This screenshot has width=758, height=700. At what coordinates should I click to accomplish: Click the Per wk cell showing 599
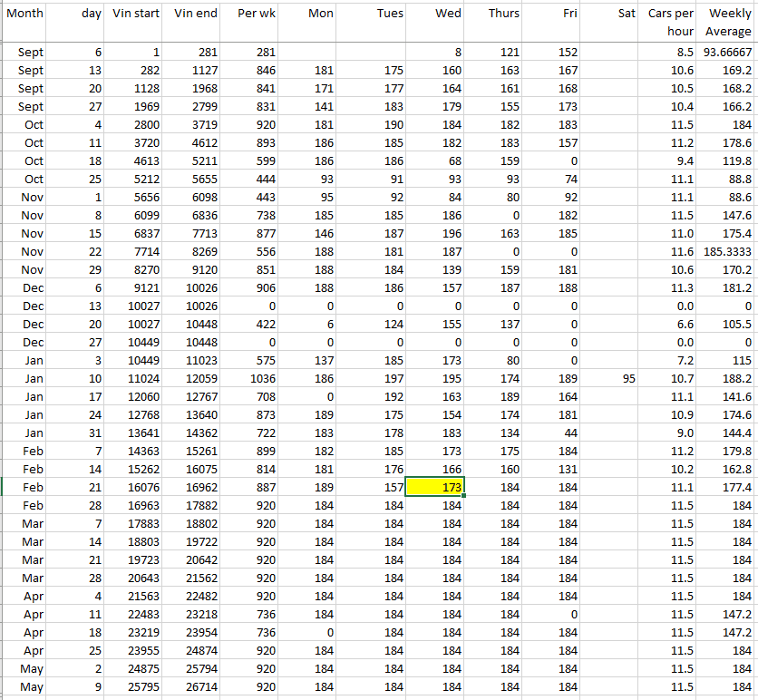tap(253, 160)
